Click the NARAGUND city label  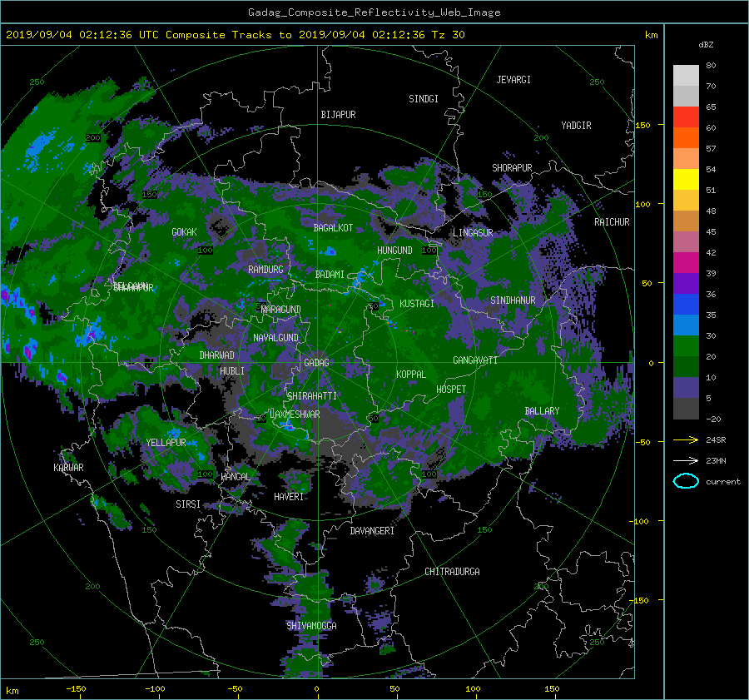point(281,310)
